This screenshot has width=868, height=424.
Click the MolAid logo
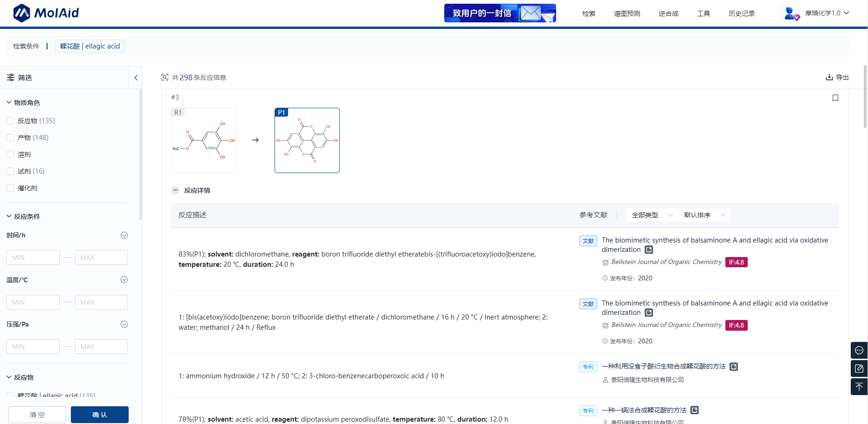pos(46,13)
